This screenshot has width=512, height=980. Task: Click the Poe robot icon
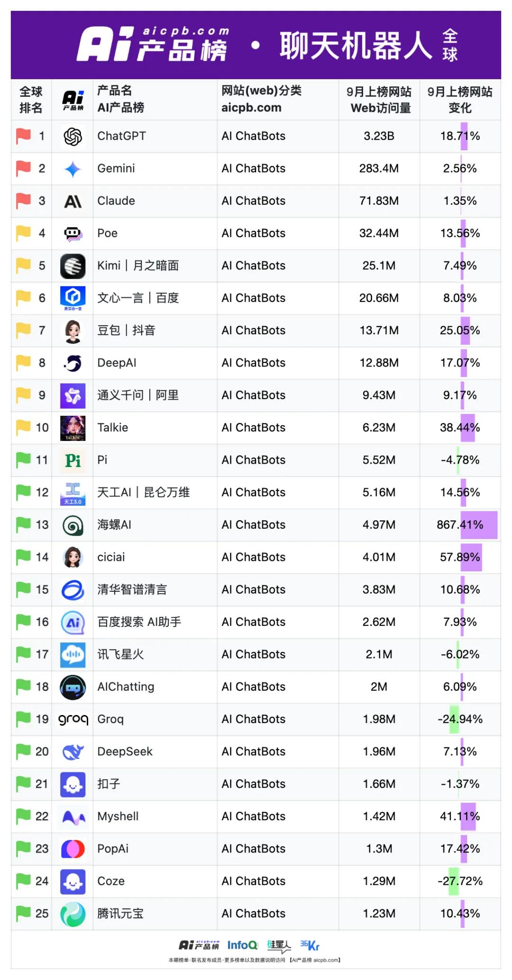point(73,234)
